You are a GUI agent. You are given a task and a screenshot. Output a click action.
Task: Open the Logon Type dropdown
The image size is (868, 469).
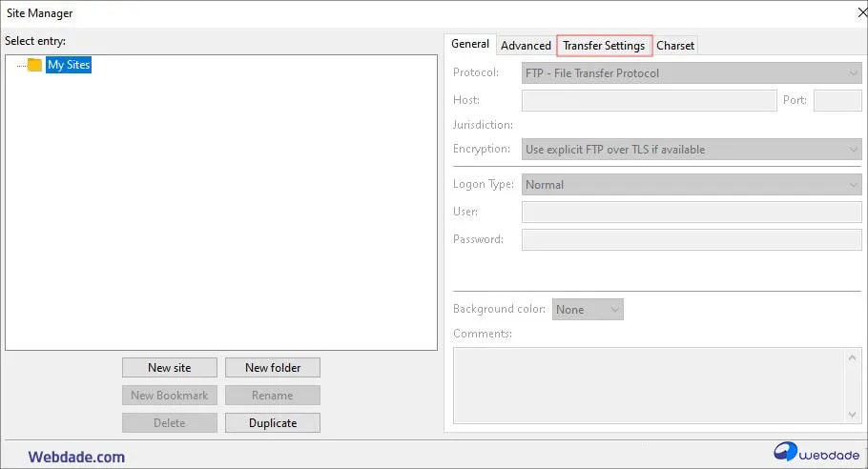tap(692, 185)
